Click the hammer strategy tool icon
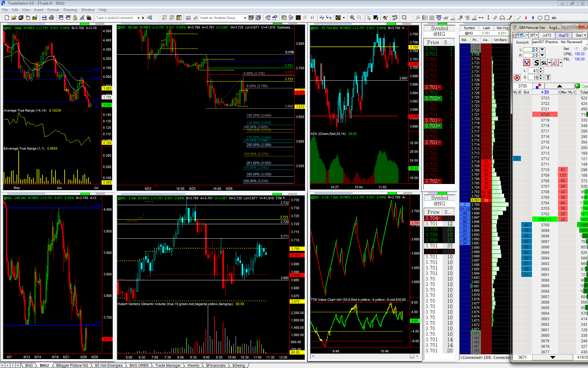Viewport: 588px width, 368px height. (385, 18)
